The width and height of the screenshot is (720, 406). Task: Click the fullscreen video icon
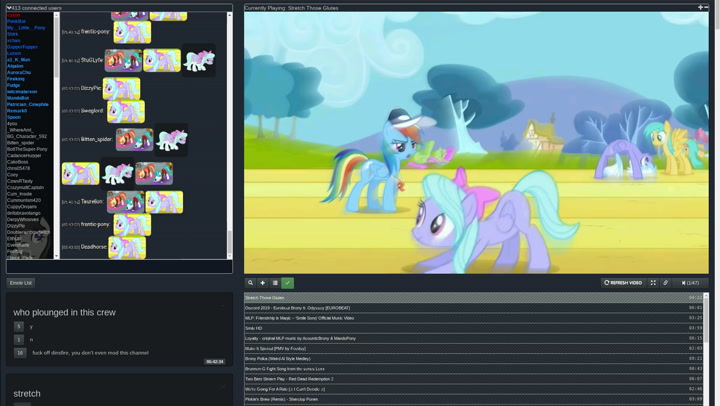pyautogui.click(x=653, y=283)
